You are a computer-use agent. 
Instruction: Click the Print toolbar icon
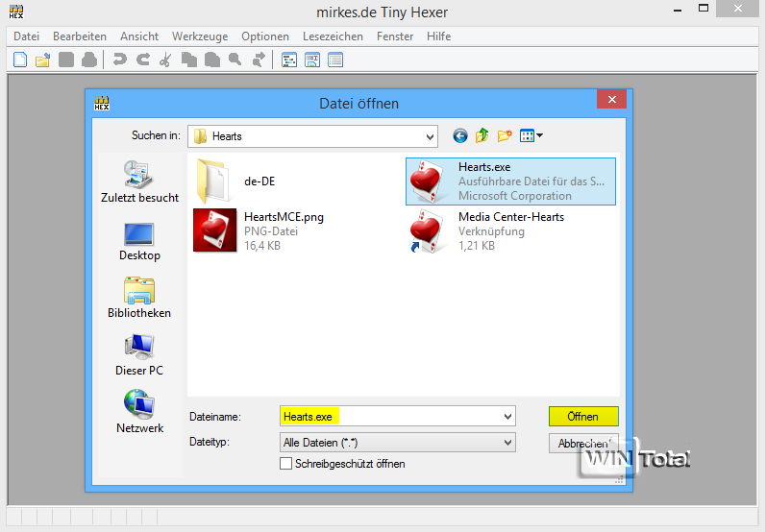pyautogui.click(x=89, y=60)
